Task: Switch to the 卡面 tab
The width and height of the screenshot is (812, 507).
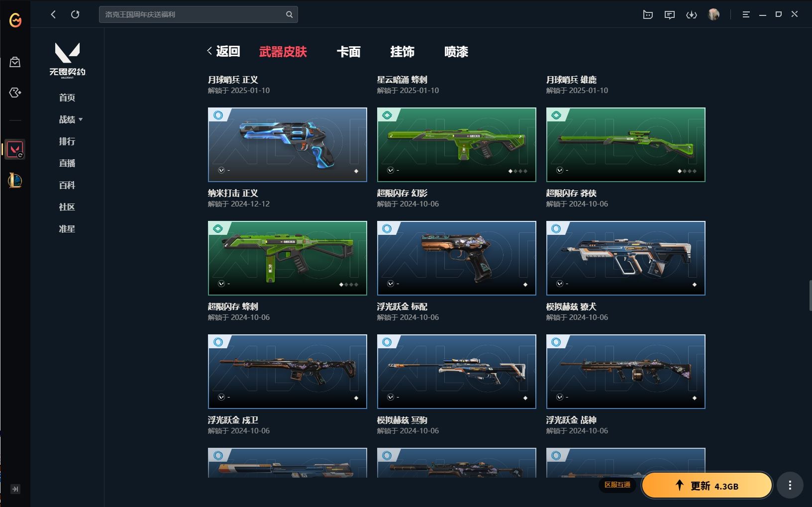Action: [348, 52]
